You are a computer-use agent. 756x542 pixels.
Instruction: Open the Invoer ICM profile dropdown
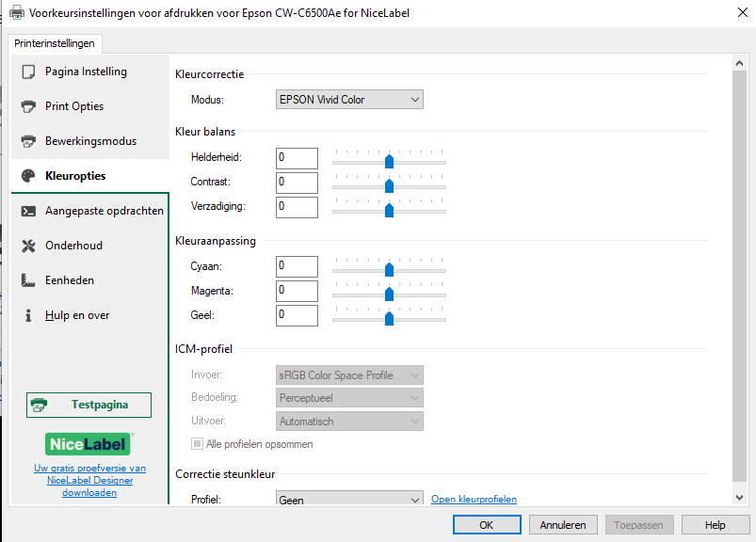pyautogui.click(x=349, y=375)
